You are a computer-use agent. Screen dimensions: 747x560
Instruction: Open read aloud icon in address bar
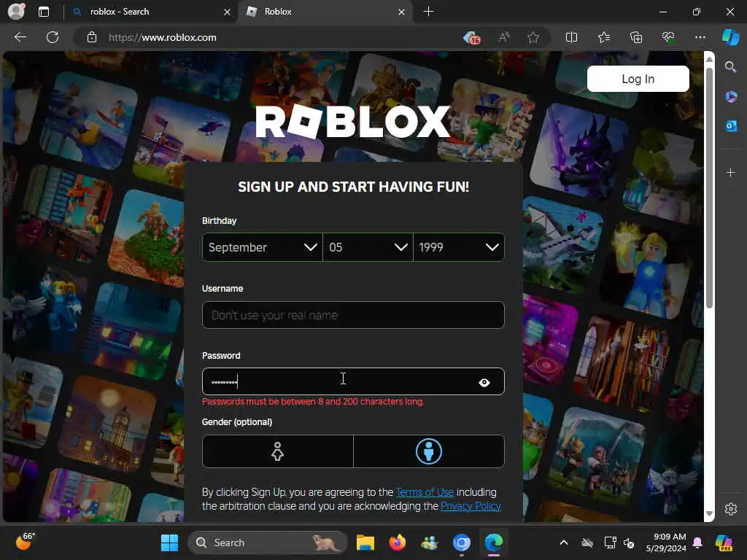(504, 37)
